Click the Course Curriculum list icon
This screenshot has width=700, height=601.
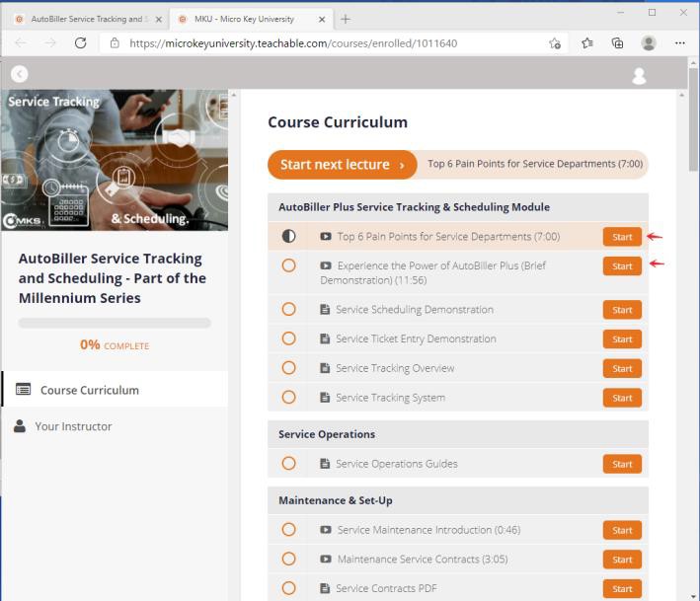click(23, 390)
